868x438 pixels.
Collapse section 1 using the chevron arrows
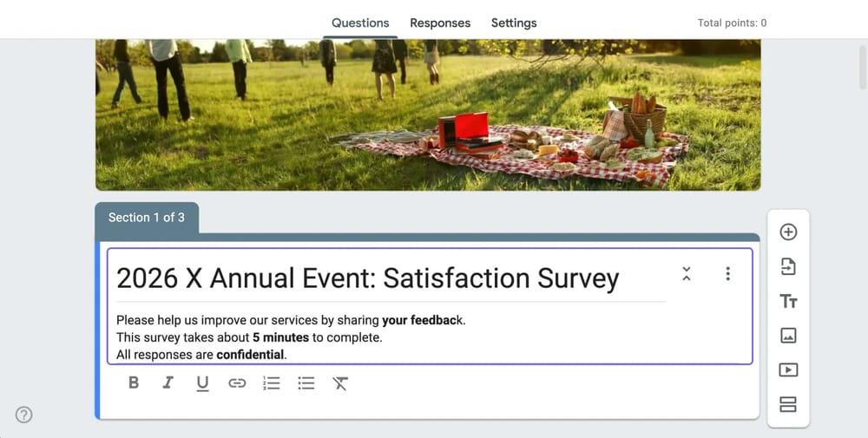pyautogui.click(x=687, y=274)
